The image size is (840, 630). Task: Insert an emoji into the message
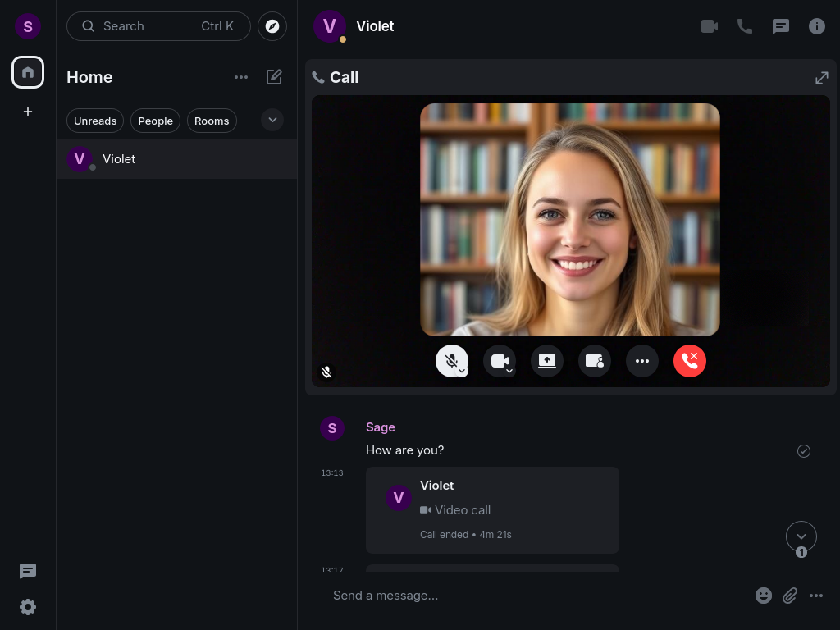click(x=764, y=596)
